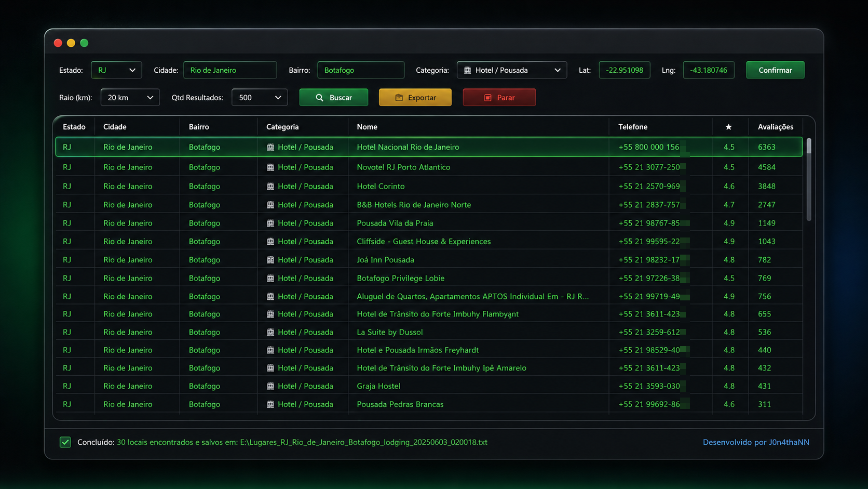Screen dimensions: 868x489
Task: Sort by the Telefone column header
Action: coord(633,127)
